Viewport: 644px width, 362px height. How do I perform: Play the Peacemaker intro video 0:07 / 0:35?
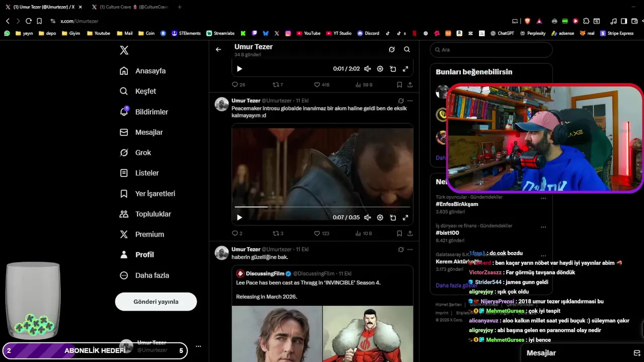(x=239, y=218)
